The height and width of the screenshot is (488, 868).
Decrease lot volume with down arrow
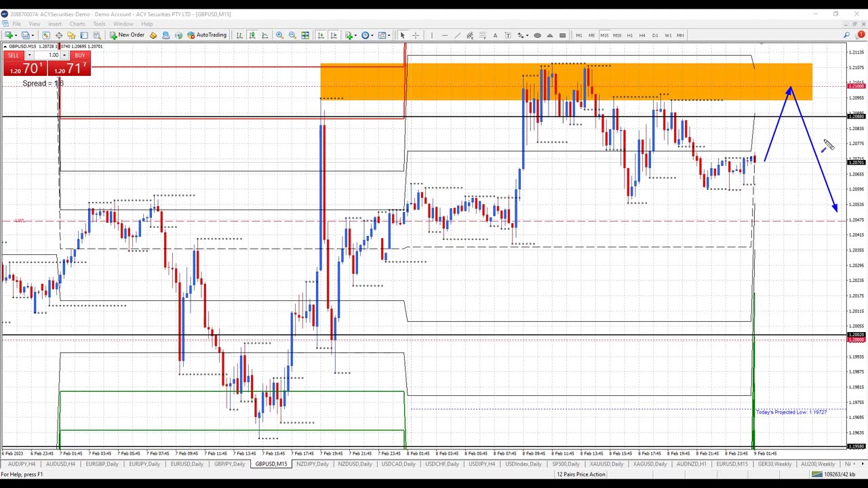(29, 55)
